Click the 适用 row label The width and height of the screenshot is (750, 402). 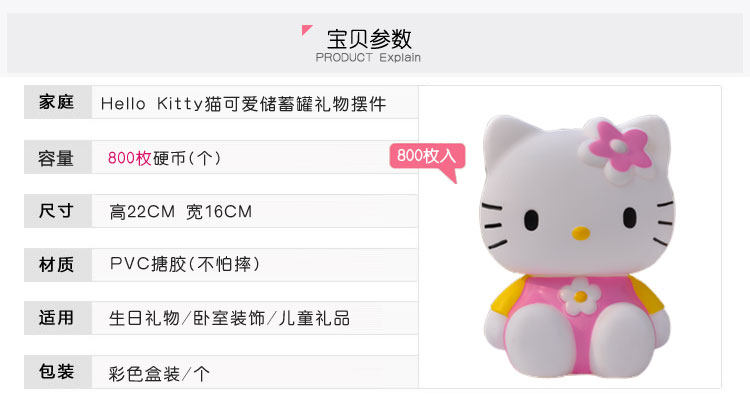click(x=56, y=318)
